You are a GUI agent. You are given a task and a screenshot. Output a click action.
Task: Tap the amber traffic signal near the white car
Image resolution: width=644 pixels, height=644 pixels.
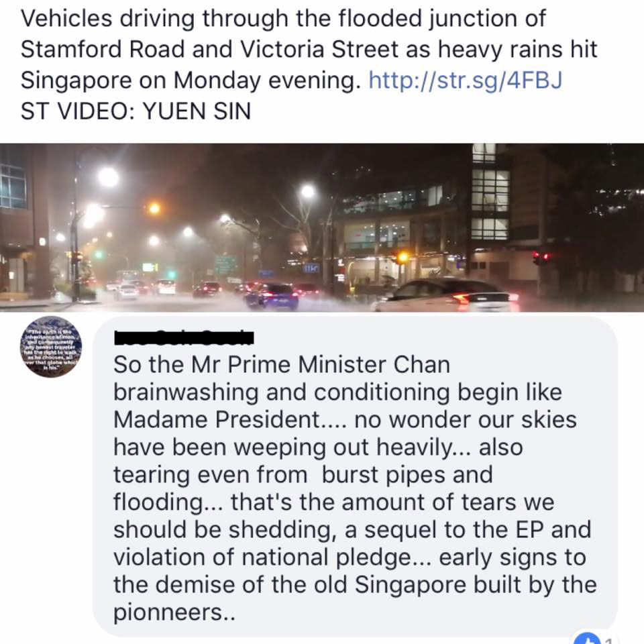[403, 257]
